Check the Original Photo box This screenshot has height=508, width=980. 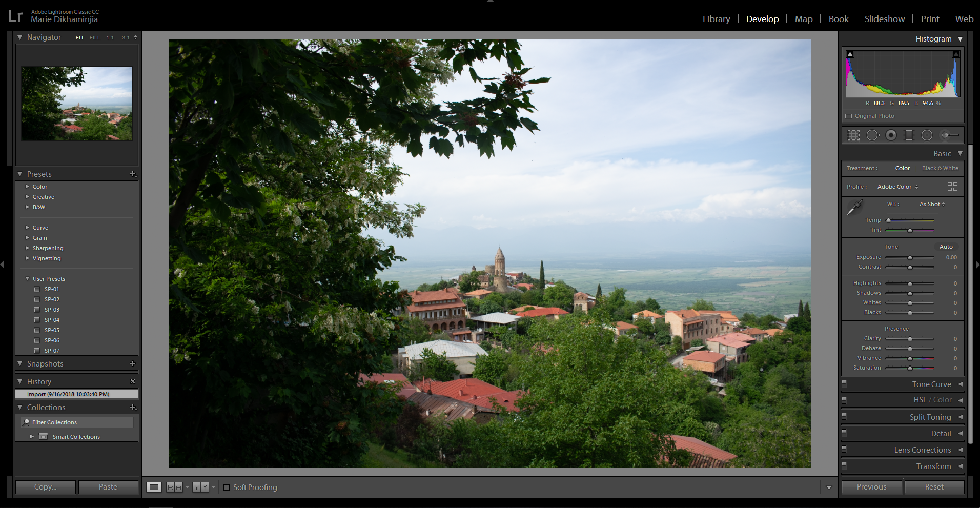pyautogui.click(x=849, y=116)
